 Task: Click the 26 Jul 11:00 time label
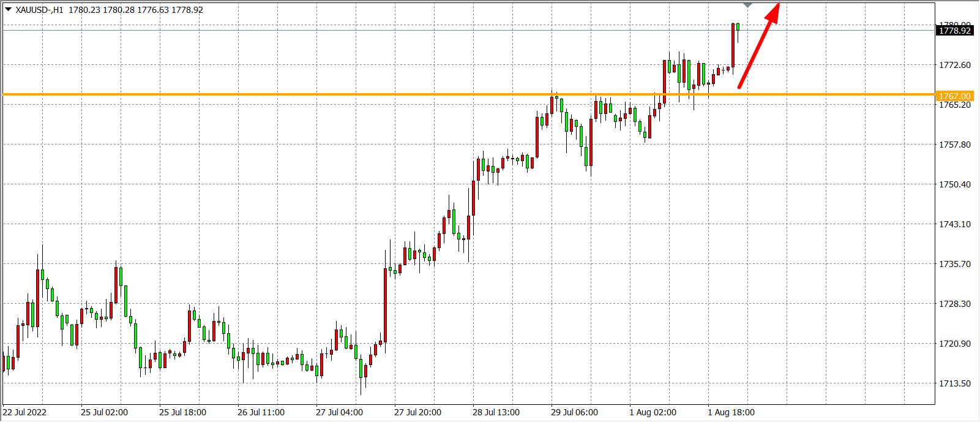(261, 412)
